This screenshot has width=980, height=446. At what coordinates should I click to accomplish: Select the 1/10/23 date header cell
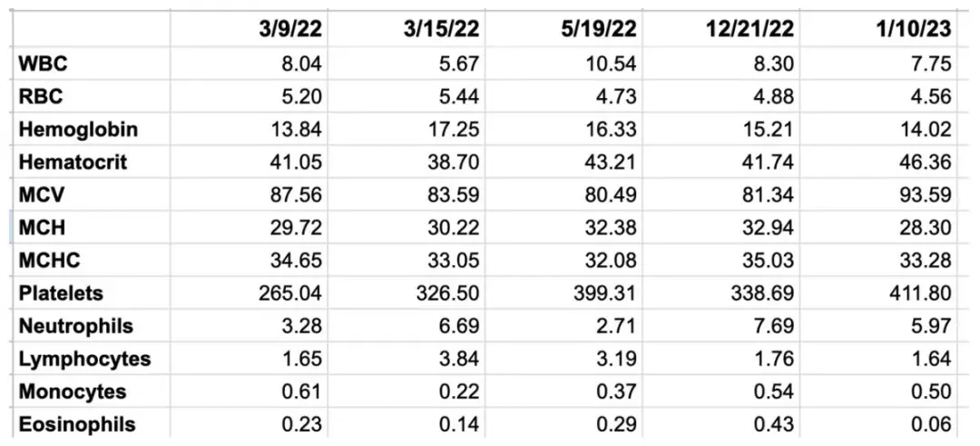pyautogui.click(x=877, y=29)
